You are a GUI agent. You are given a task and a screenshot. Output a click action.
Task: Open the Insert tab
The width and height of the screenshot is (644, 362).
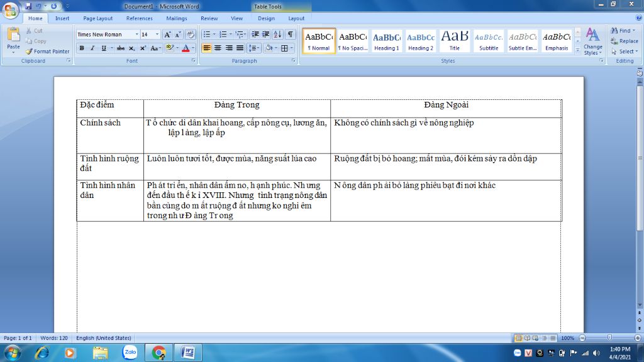pos(62,18)
